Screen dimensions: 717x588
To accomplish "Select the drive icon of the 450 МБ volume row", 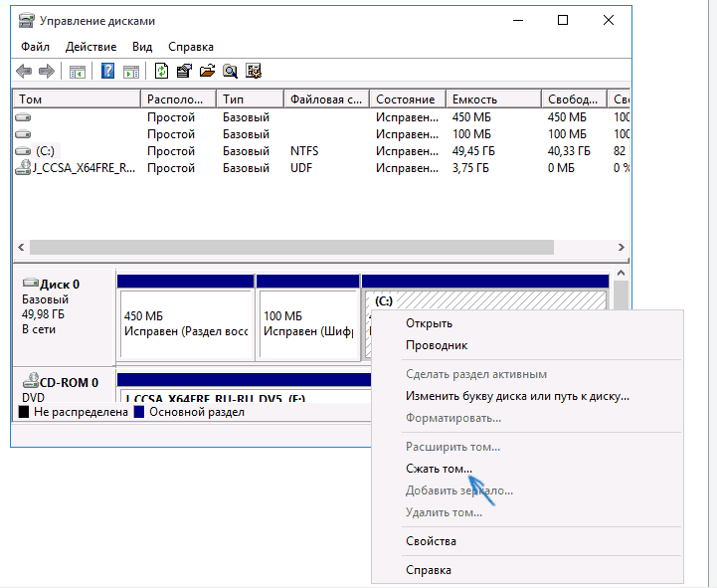I will coord(23,117).
